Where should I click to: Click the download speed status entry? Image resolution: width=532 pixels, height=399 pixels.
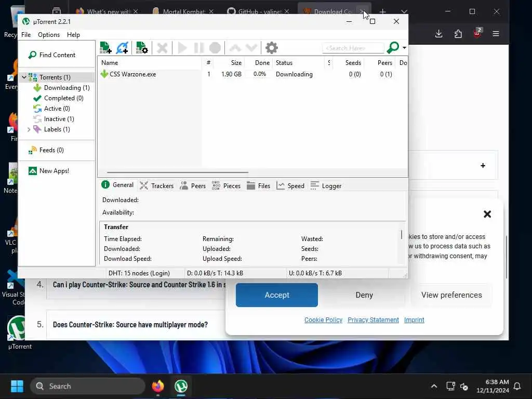tap(235, 273)
